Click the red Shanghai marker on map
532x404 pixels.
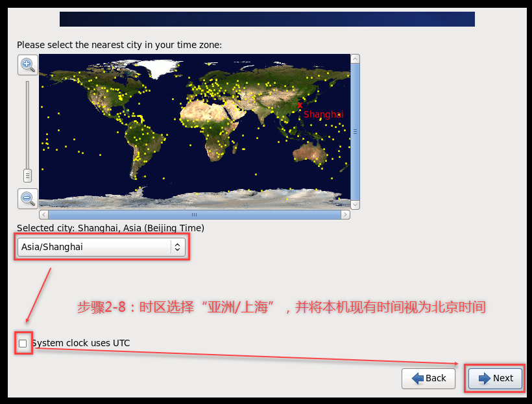[x=300, y=105]
